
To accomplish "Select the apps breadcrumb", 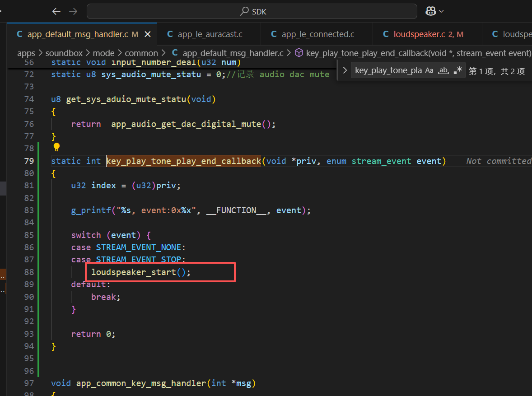I will (x=26, y=53).
